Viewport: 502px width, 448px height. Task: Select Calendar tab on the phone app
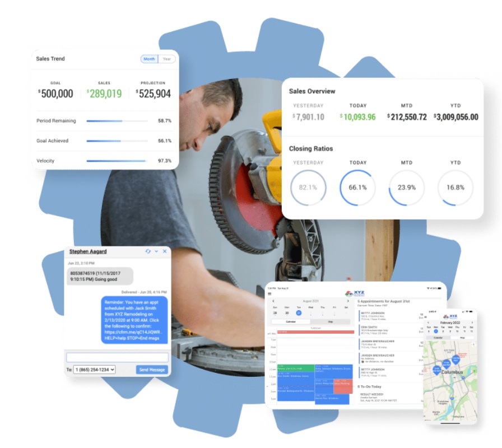coord(438,338)
